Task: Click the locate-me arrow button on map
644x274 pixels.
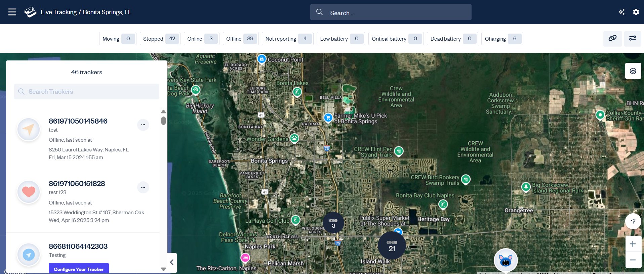Action: [633, 221]
